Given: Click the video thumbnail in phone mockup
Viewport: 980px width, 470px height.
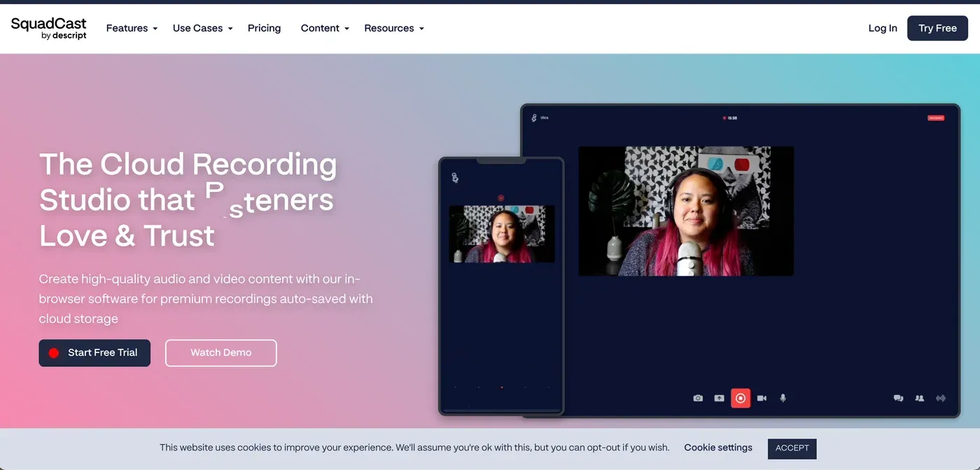Looking at the screenshot, I should [x=502, y=234].
